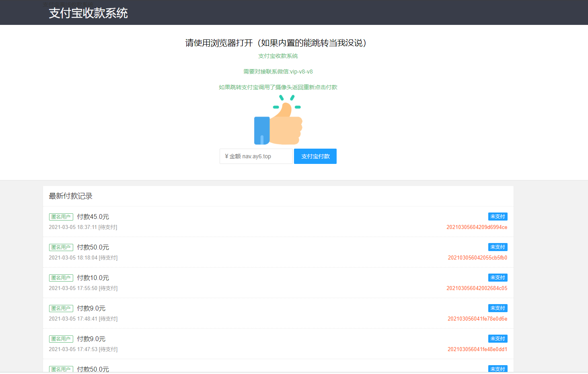Focus the ¥金额 amount input field

256,156
